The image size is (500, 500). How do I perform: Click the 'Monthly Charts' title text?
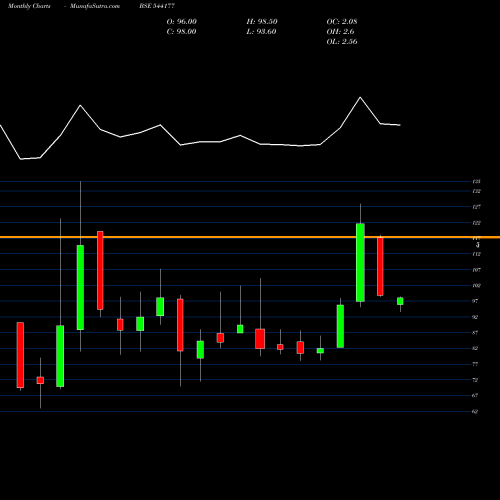click(x=29, y=6)
